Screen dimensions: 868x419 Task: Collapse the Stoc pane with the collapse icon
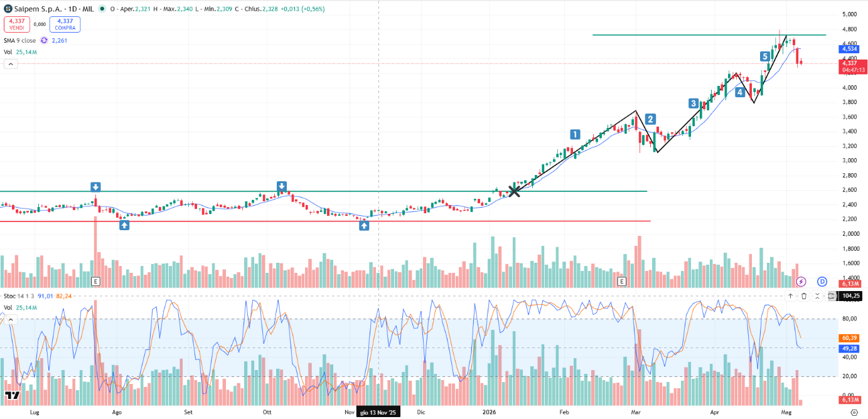click(x=817, y=295)
